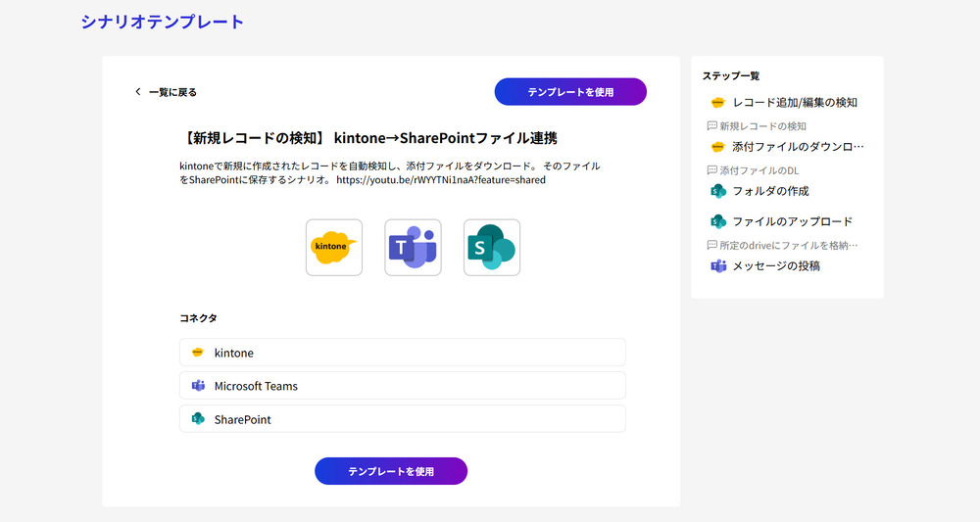
Task: Click Teams icon beside メッセージの投稿
Action: tap(718, 266)
